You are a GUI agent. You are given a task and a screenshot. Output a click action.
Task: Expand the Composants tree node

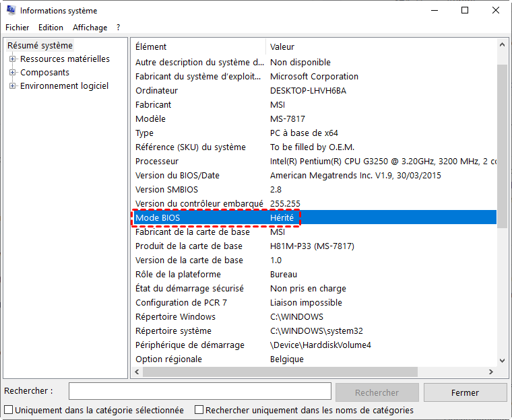12,73
